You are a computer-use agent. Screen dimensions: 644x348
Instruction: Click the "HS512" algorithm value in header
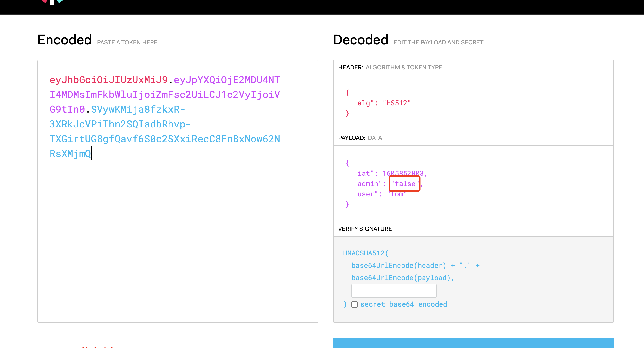[x=396, y=103]
